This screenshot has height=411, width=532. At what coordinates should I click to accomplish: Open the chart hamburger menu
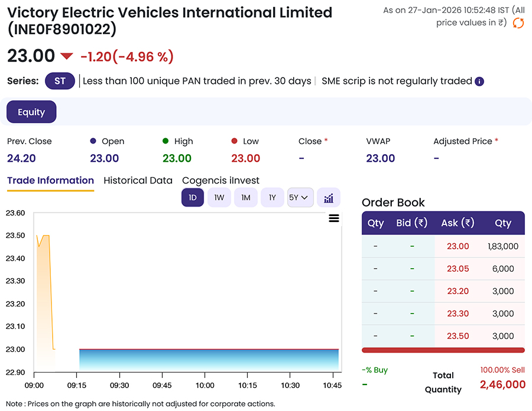334,218
